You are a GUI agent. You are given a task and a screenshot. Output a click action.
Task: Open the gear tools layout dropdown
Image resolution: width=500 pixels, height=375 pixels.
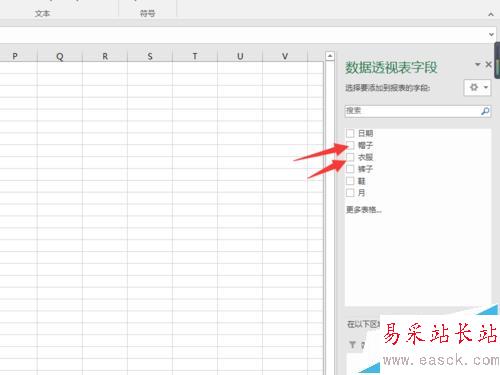coord(477,87)
